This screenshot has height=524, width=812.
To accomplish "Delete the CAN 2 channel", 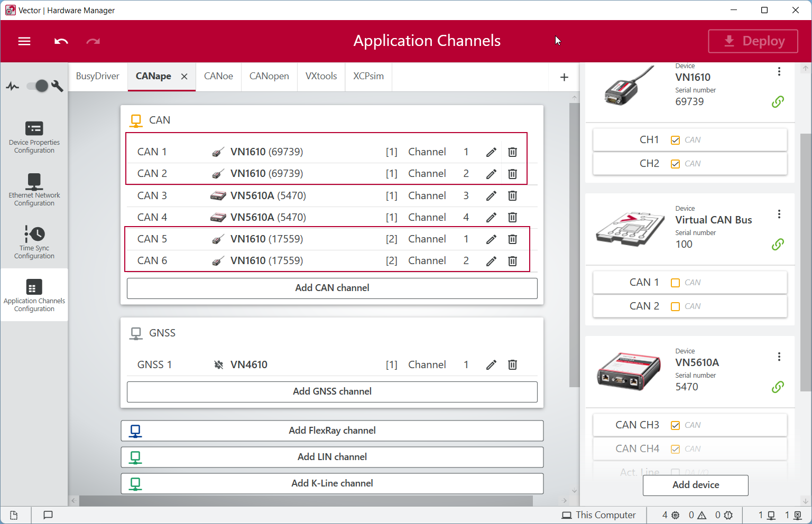I will (x=512, y=174).
